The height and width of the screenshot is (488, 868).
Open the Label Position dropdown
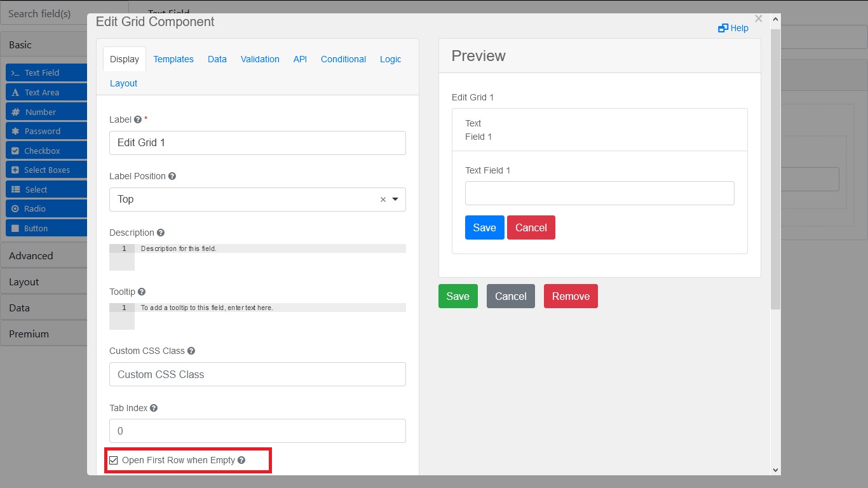click(x=395, y=199)
